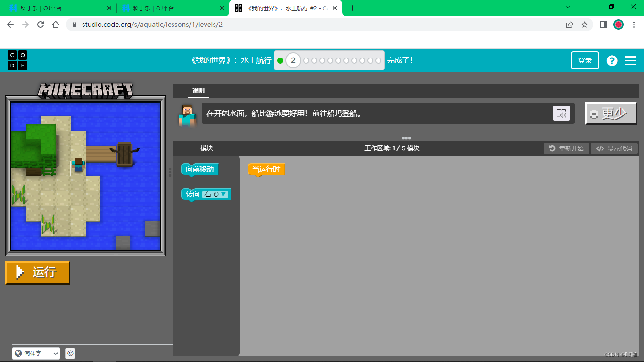Click the 模块 toolbox header
The width and height of the screenshot is (644, 362).
click(206, 148)
